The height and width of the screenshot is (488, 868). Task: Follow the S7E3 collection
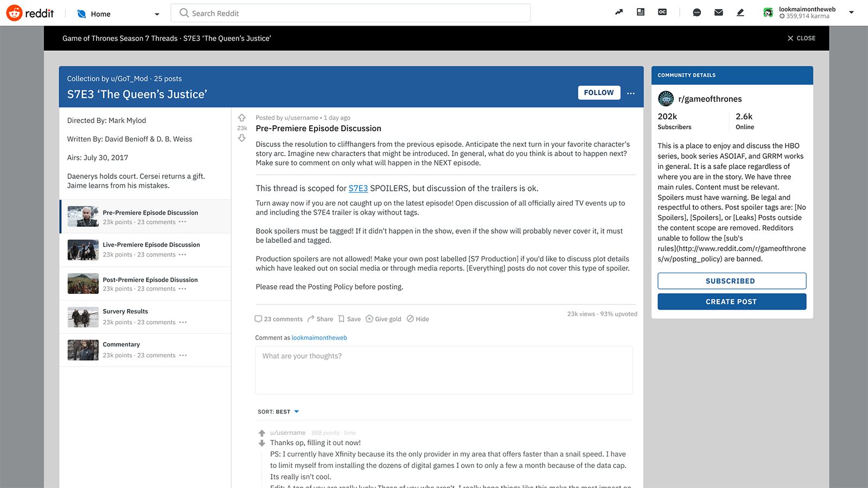[599, 93]
